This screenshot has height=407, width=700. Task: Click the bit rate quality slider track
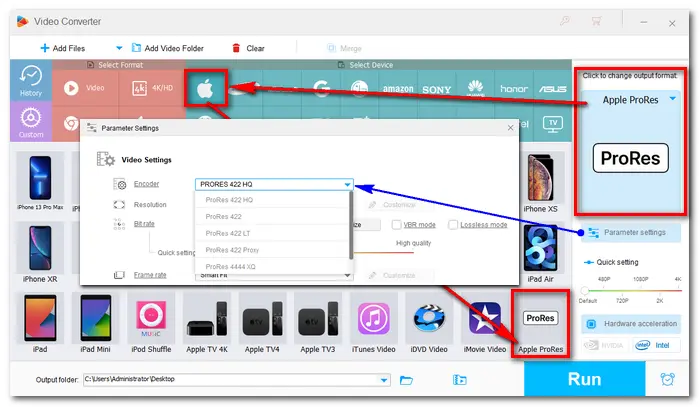[384, 253]
